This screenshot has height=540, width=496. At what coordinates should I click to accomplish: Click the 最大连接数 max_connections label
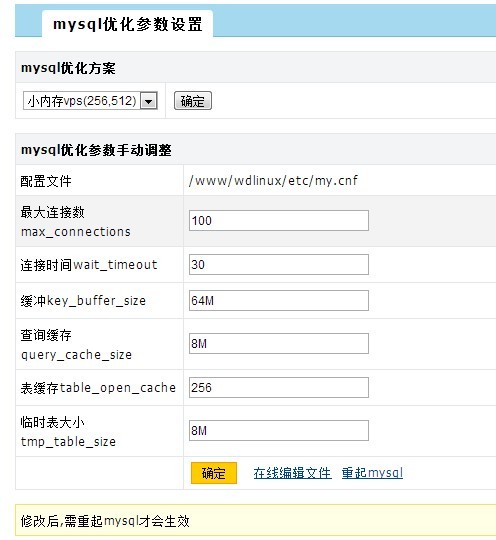[76, 221]
